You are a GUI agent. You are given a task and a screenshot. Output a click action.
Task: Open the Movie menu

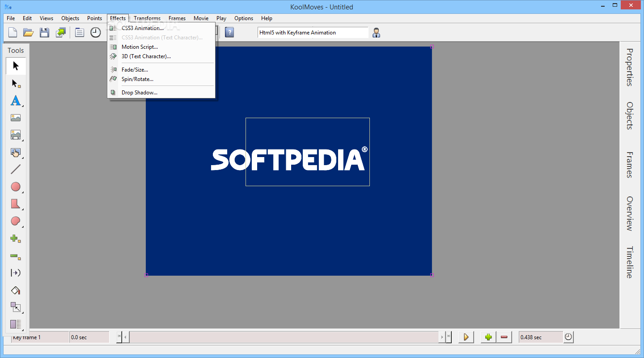[201, 18]
